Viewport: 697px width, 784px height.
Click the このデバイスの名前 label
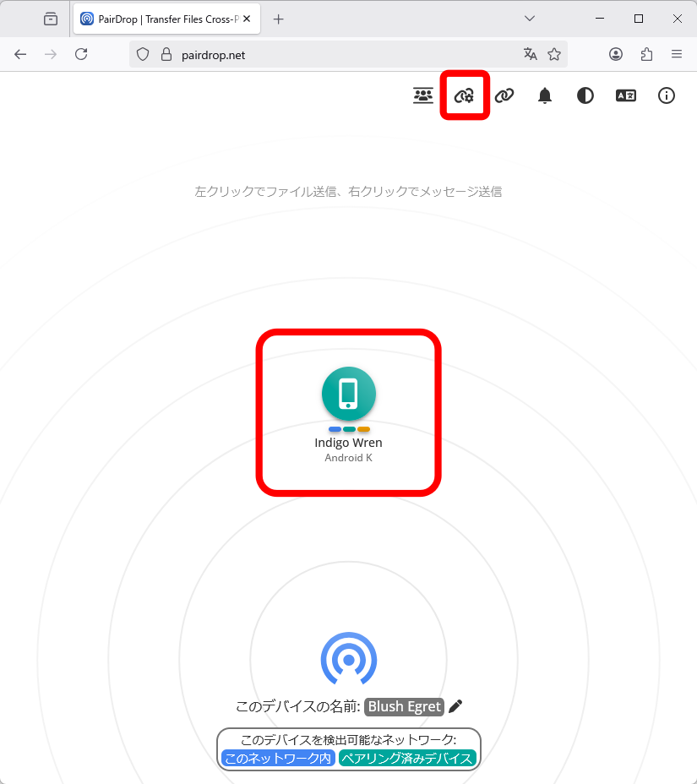[298, 706]
